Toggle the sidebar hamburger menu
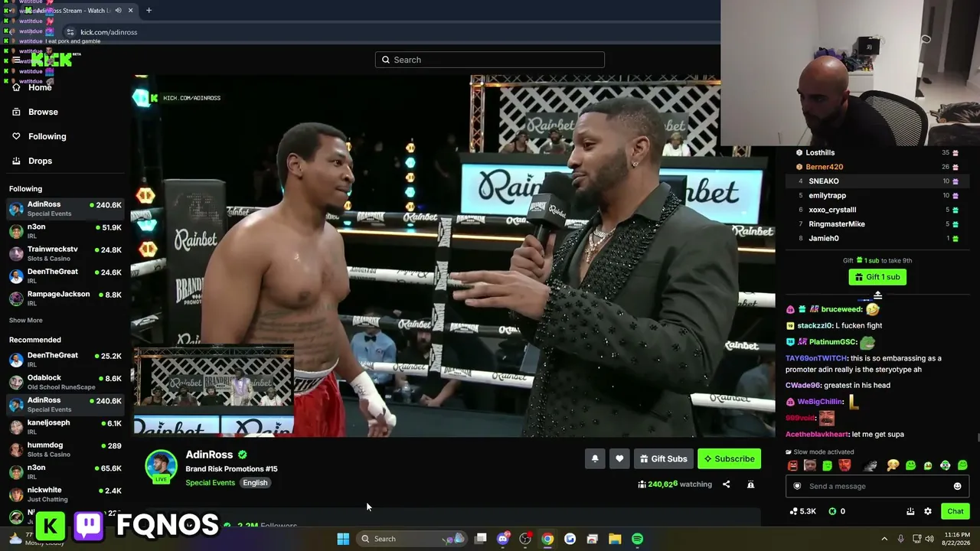This screenshot has height=551, width=980. click(x=16, y=60)
